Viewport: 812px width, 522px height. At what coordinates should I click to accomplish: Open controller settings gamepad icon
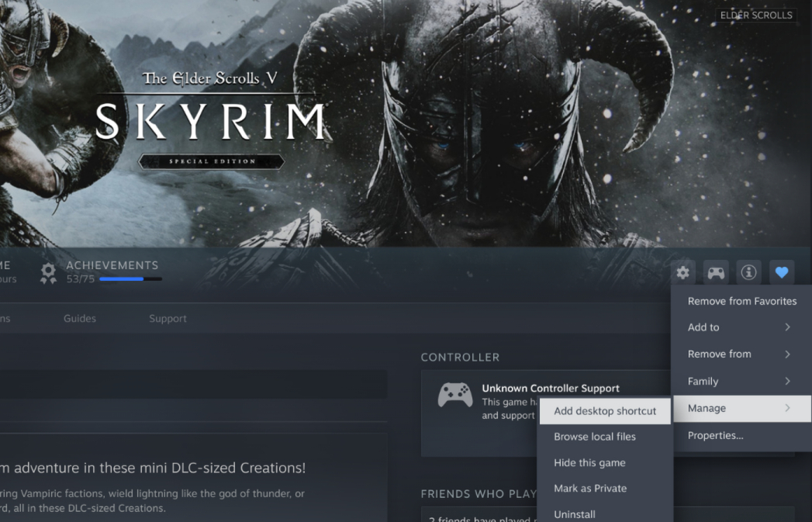coord(715,272)
